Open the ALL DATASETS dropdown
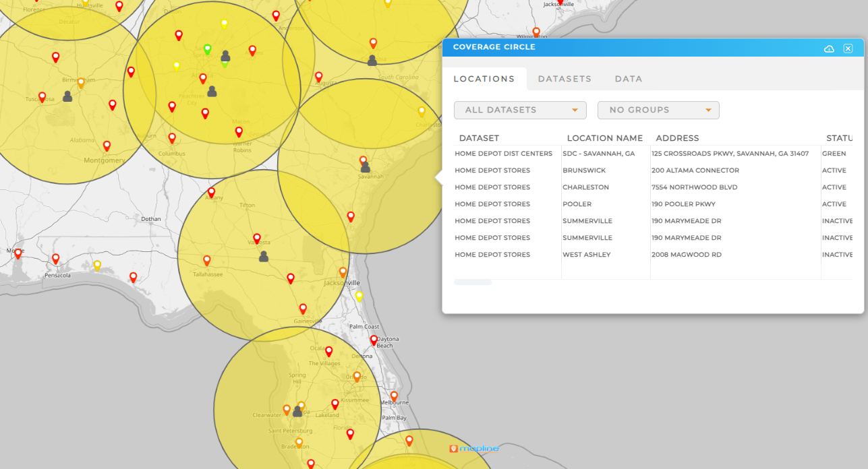868x469 pixels. (520, 110)
